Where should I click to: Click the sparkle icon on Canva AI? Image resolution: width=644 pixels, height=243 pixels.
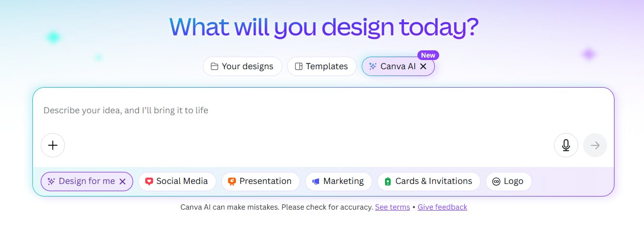pos(372,66)
